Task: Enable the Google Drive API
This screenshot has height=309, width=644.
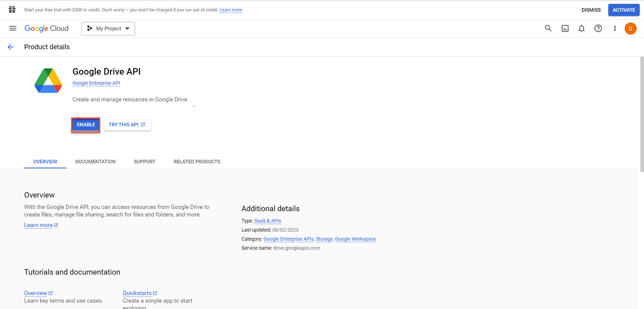Action: 86,124
